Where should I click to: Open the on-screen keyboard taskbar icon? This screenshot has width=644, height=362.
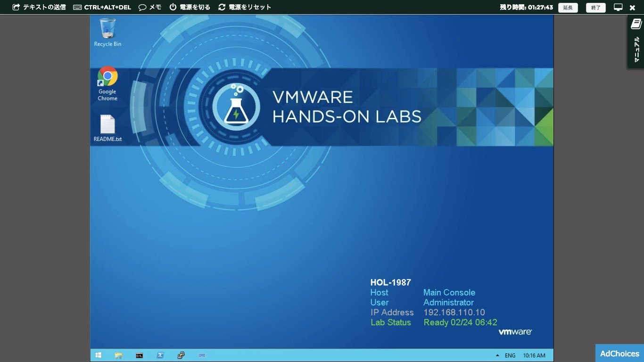202,355
